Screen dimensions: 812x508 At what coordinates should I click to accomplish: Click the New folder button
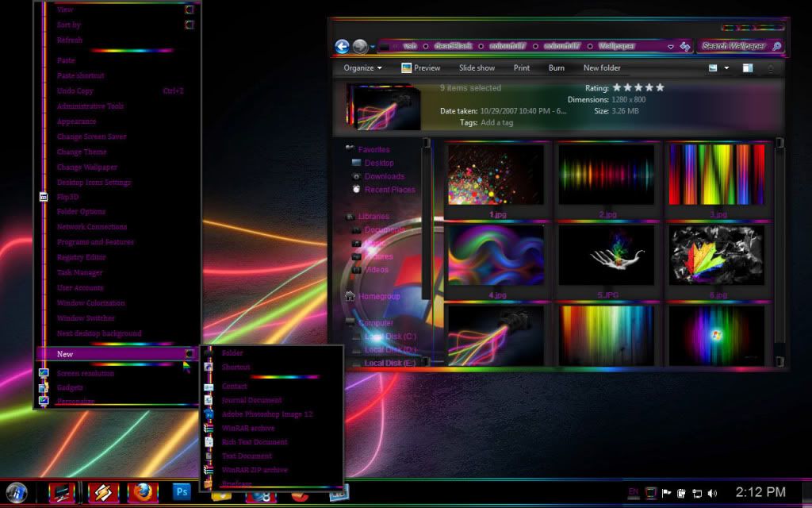[602, 68]
